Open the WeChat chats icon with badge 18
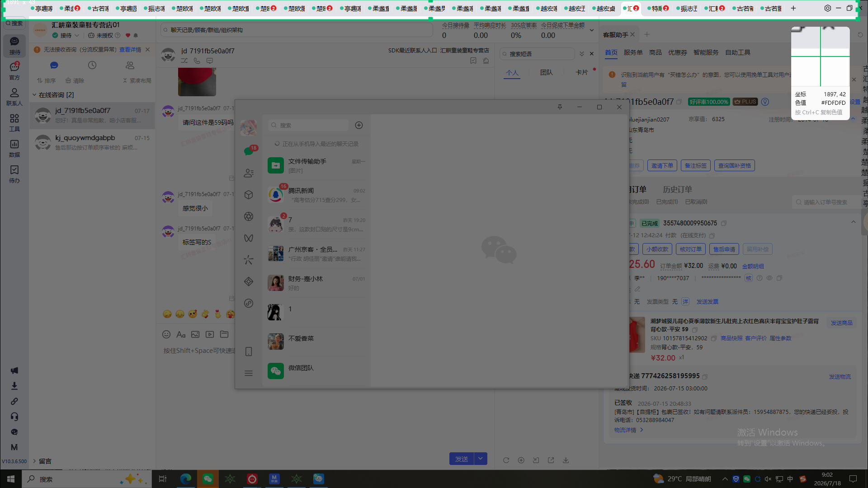The width and height of the screenshot is (868, 488). [249, 151]
